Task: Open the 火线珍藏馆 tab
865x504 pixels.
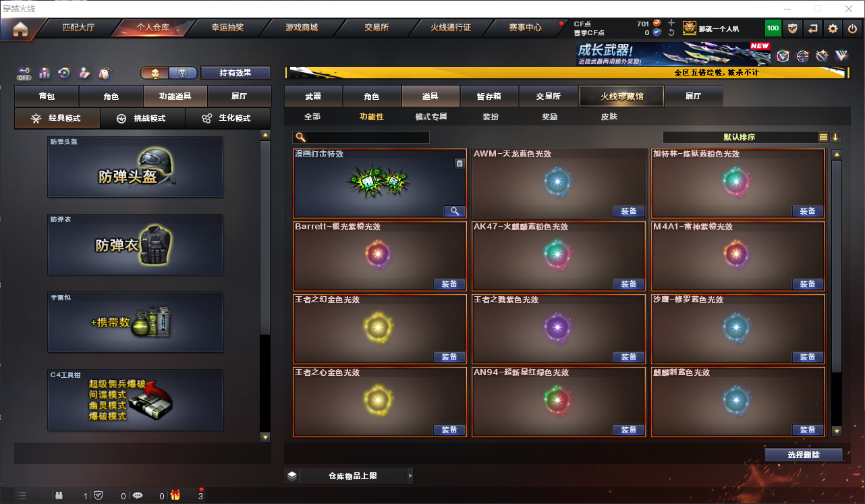Action: click(621, 96)
